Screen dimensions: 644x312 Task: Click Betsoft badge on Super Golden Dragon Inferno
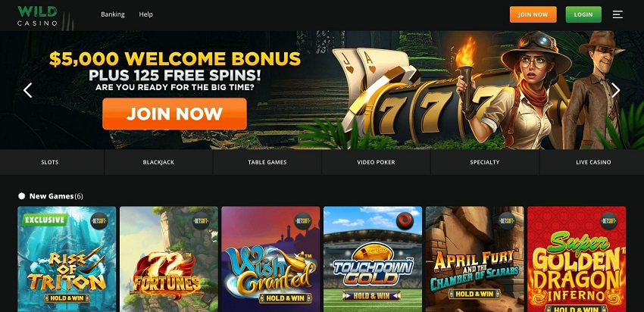coord(608,221)
